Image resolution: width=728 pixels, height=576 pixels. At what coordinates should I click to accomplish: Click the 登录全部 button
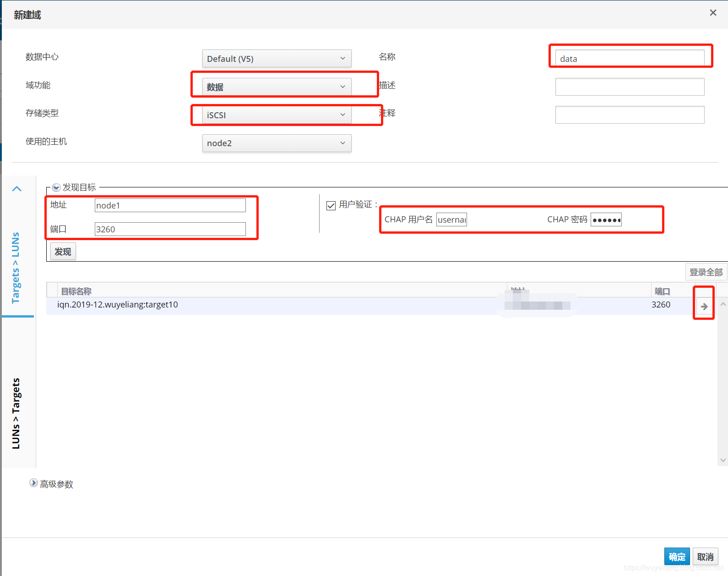pyautogui.click(x=706, y=272)
